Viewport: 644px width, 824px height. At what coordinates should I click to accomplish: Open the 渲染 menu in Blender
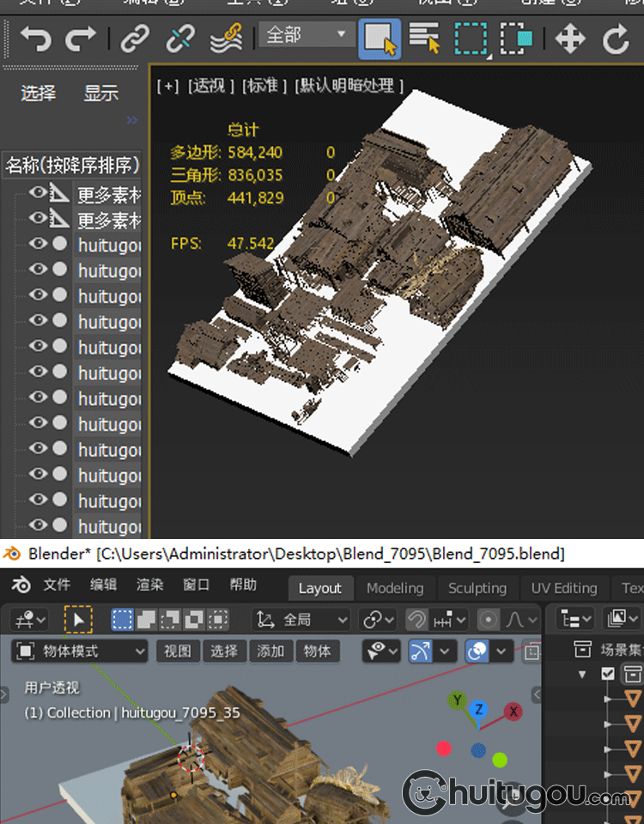[x=150, y=585]
